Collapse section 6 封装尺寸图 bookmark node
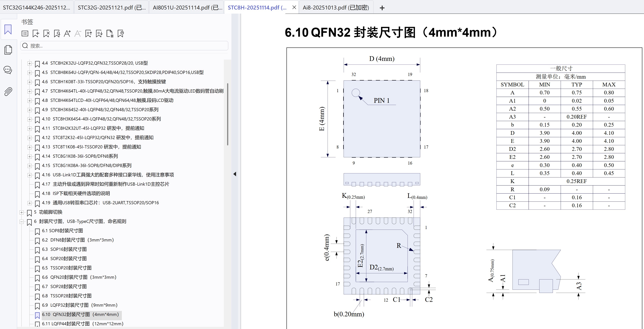Image resolution: width=644 pixels, height=329 pixels. click(x=22, y=221)
